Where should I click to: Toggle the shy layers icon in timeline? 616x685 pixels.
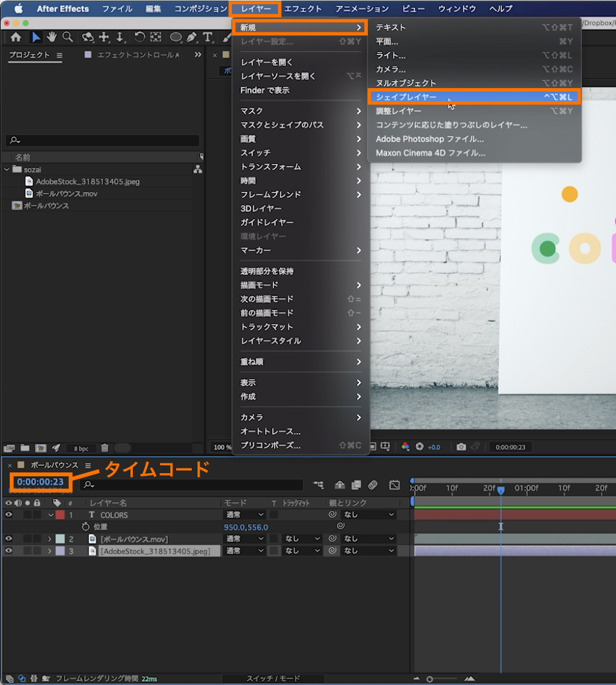339,485
